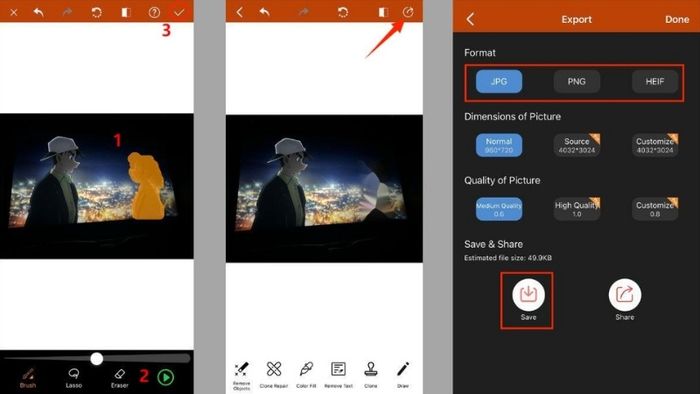This screenshot has height=394, width=700.
Task: Reset edits in the brush editing screen
Action: click(96, 12)
